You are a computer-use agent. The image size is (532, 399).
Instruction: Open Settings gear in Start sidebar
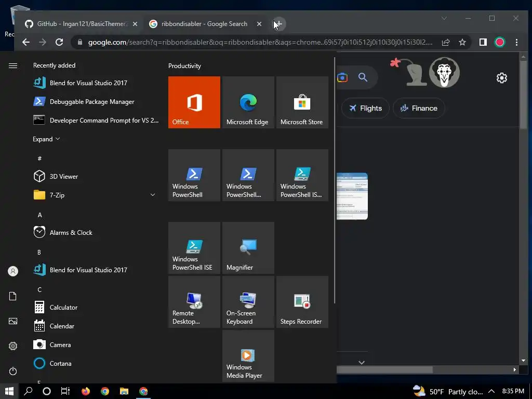pyautogui.click(x=13, y=345)
